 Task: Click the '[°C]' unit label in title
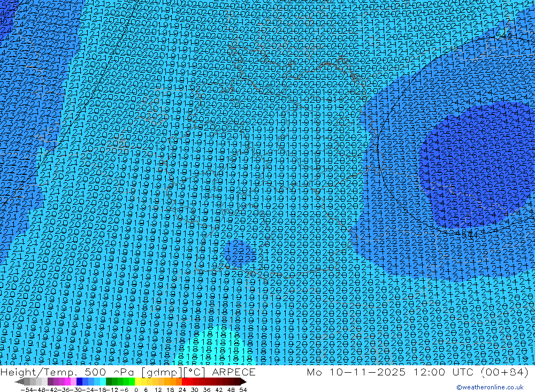(x=194, y=372)
